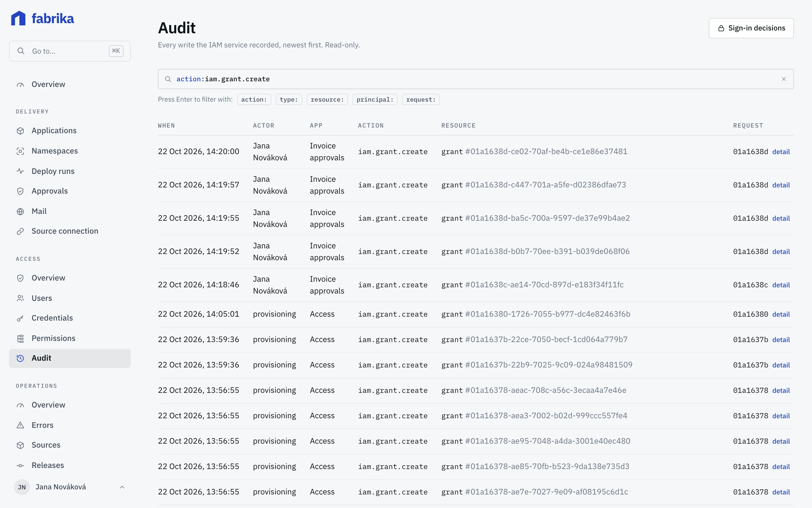Click the ⌘K shortcut badge
The height and width of the screenshot is (508, 812).
coord(116,51)
